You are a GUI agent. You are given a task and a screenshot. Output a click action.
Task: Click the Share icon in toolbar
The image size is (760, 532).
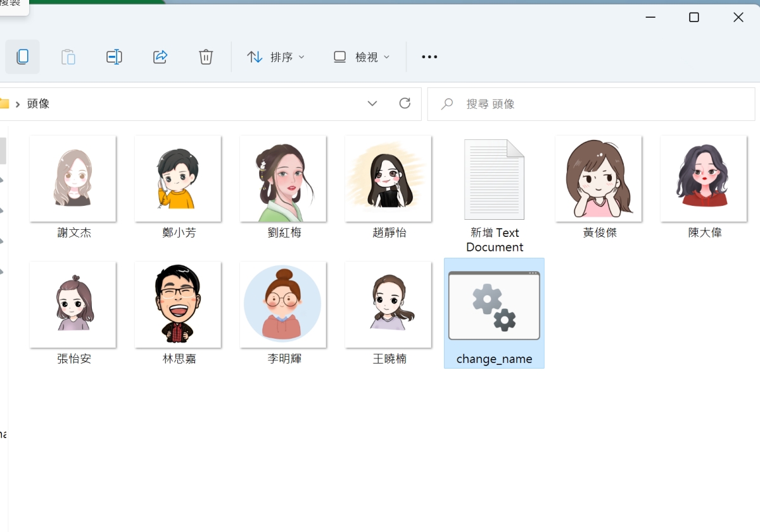[160, 57]
